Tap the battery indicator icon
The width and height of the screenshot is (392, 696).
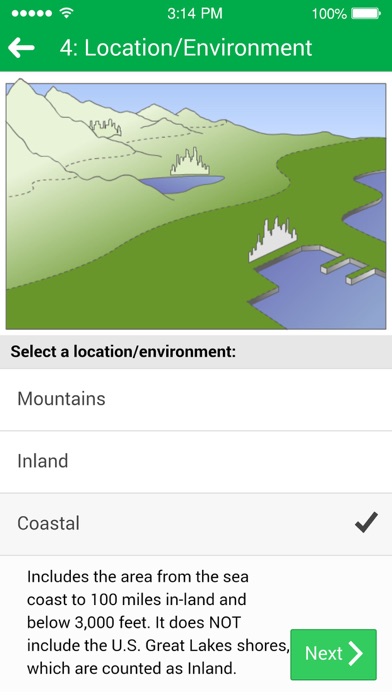coord(366,14)
